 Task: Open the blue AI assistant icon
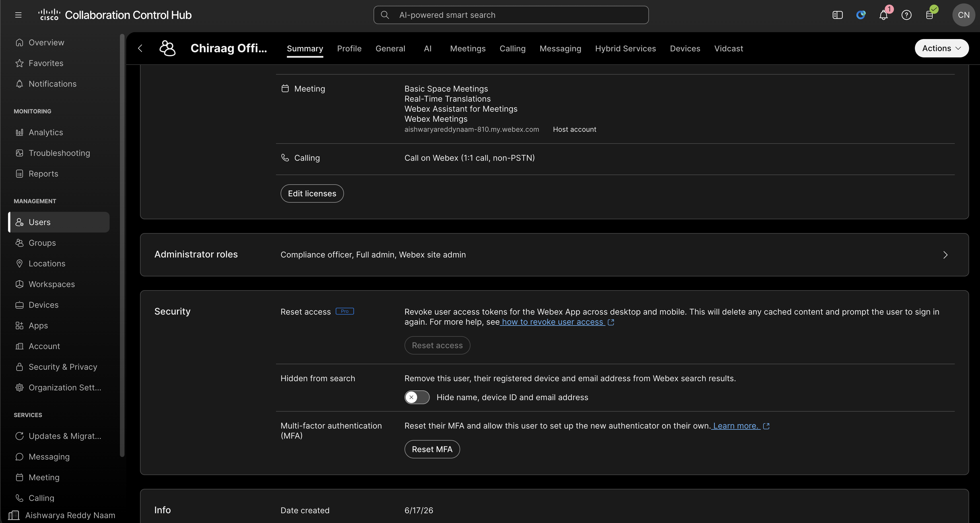click(861, 15)
